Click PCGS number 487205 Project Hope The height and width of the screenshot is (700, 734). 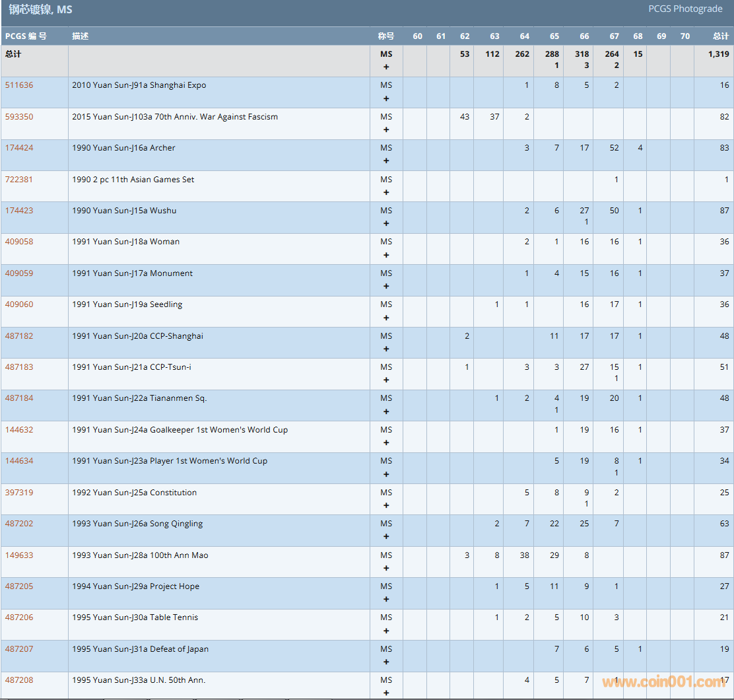tap(19, 586)
